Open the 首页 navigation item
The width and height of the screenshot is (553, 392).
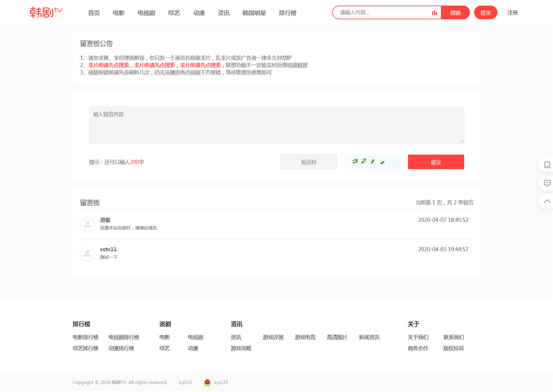tap(94, 13)
